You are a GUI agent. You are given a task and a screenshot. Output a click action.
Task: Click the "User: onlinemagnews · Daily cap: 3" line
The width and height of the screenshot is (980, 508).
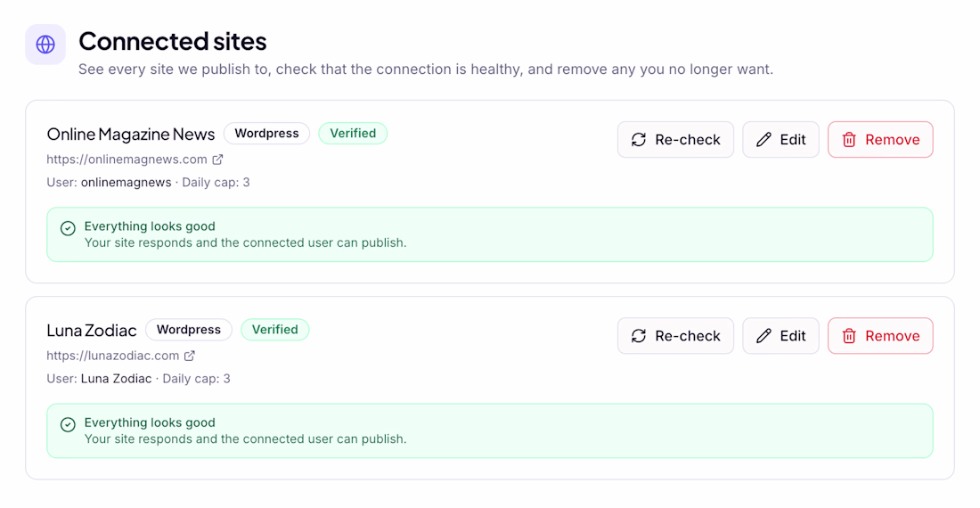coord(148,183)
